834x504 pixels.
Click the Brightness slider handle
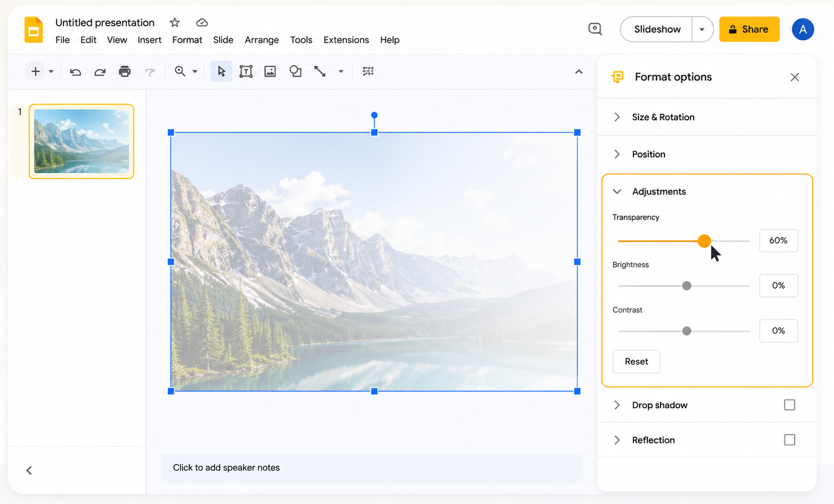(687, 286)
